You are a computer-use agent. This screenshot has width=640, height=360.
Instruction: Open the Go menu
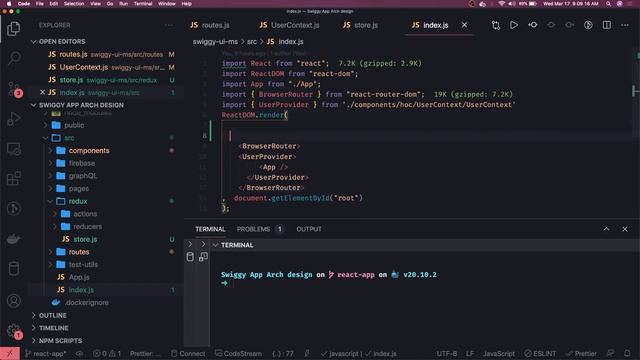[x=110, y=4]
